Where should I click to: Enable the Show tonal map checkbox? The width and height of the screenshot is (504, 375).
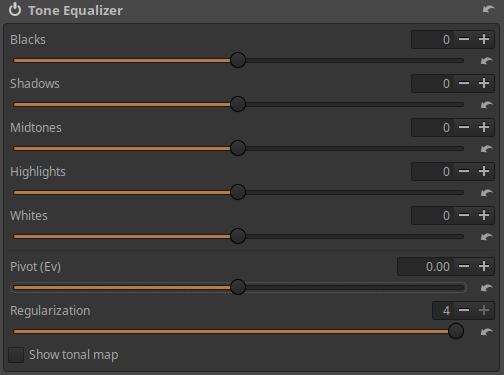16,355
